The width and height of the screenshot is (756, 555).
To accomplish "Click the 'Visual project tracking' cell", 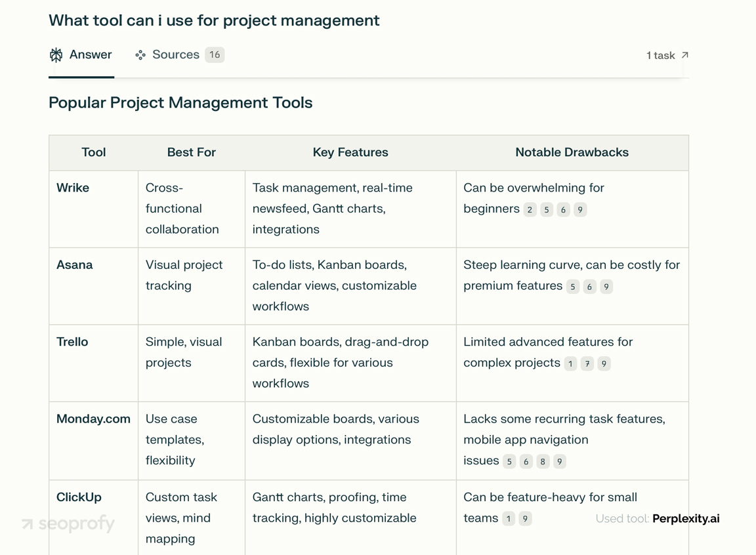I will click(x=192, y=286).
